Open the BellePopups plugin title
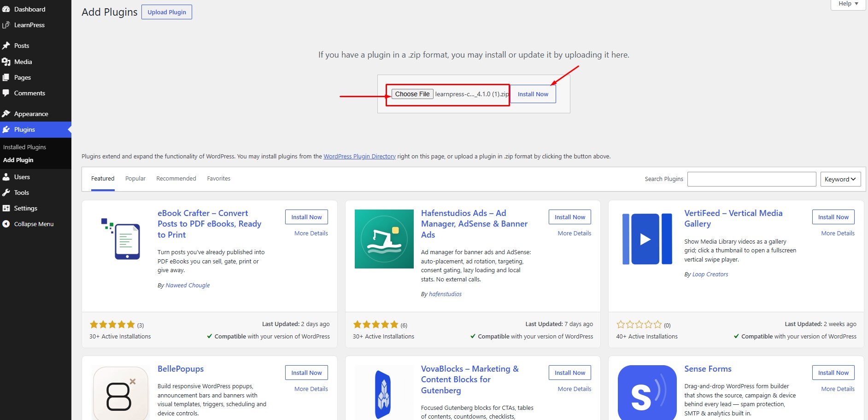 [x=181, y=369]
